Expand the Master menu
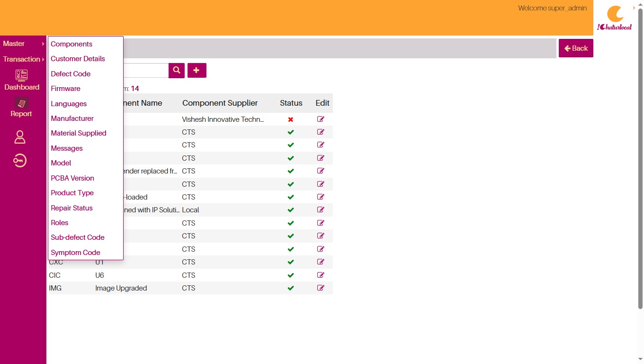This screenshot has height=364, width=644. point(23,44)
